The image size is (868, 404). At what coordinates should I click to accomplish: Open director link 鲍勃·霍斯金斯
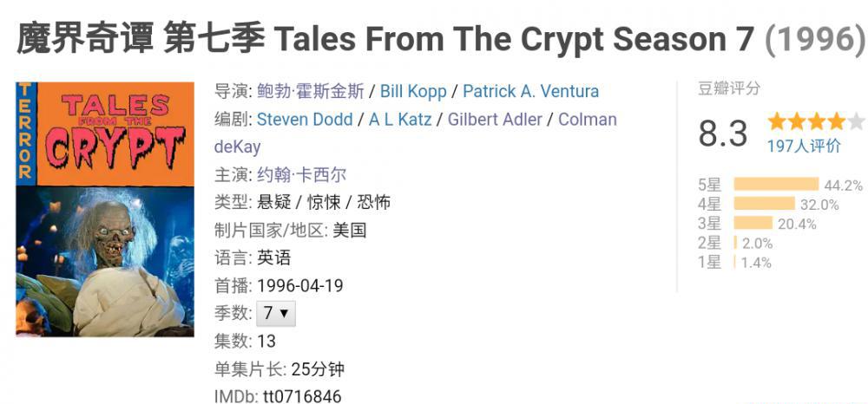coord(311,91)
